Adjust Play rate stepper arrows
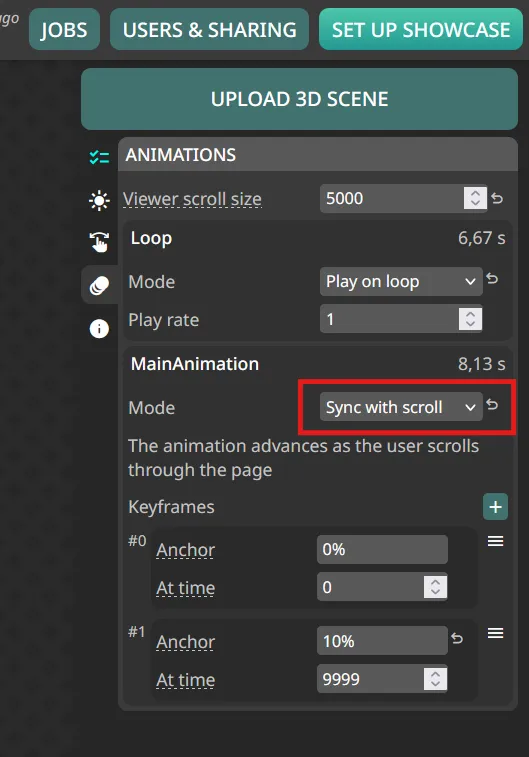 click(x=471, y=319)
